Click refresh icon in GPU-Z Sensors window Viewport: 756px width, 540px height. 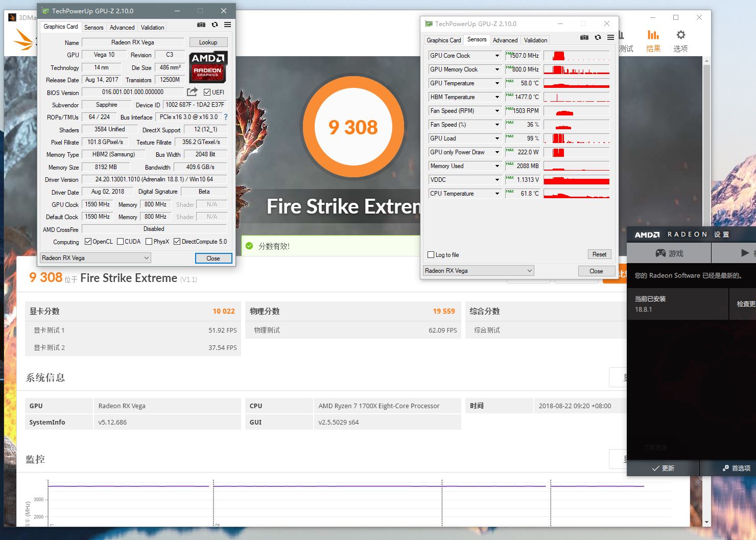pos(598,37)
